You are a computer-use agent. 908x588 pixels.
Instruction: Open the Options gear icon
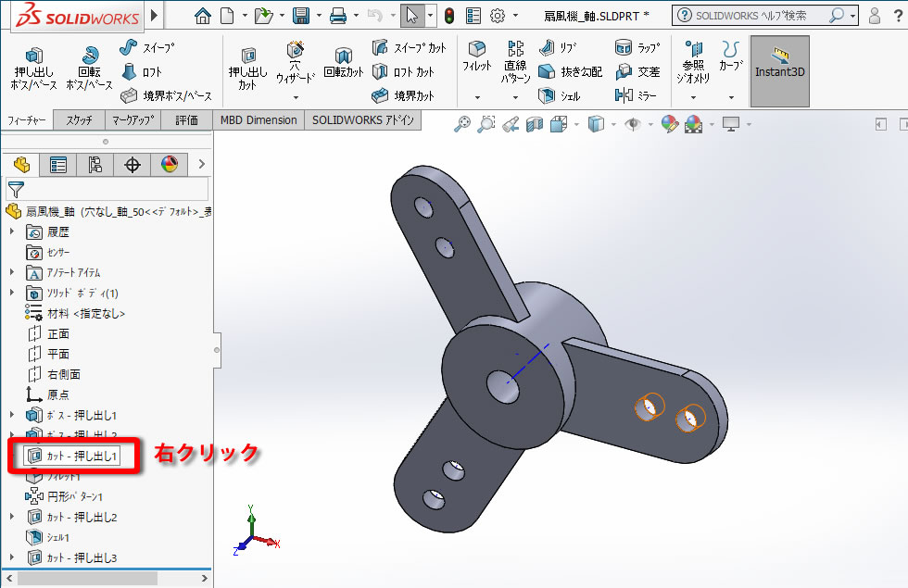(498, 16)
